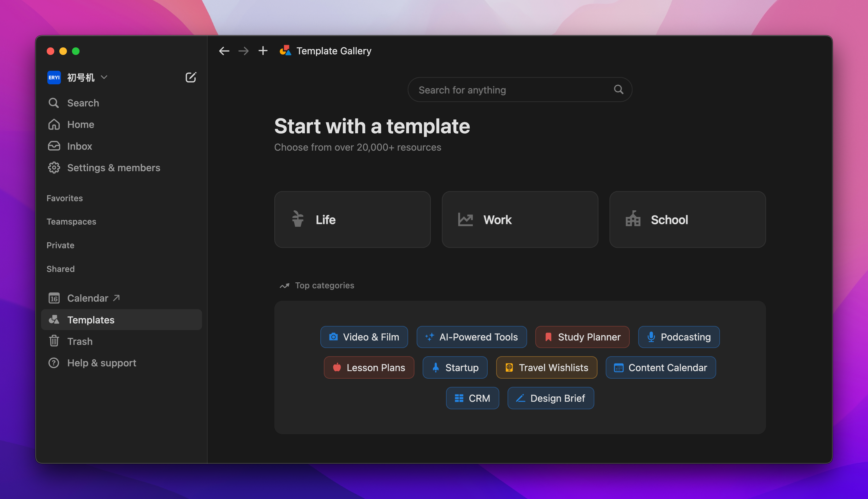Go to Home in the sidebar

click(x=80, y=124)
